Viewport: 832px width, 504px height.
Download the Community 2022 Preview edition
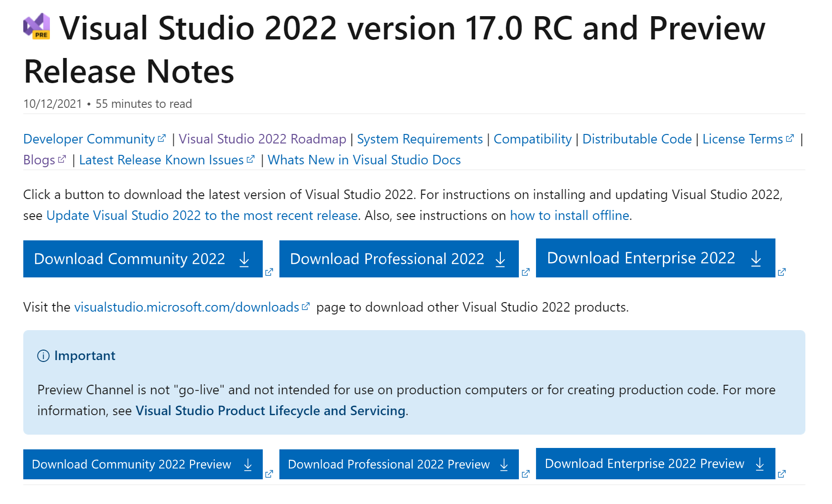click(x=143, y=464)
